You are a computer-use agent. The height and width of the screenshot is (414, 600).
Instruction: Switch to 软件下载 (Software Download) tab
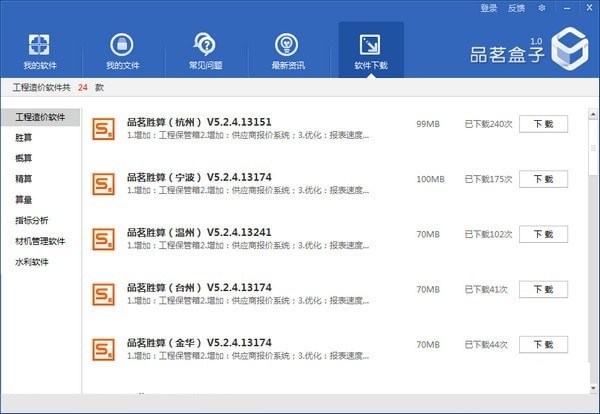point(370,52)
